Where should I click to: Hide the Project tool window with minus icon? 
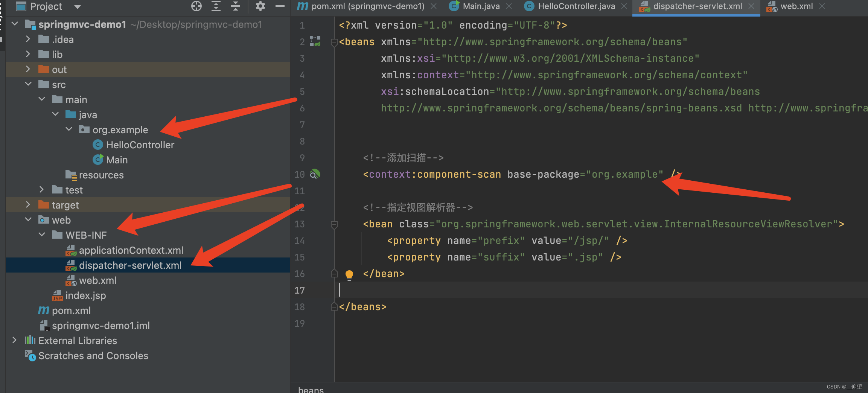(x=280, y=6)
